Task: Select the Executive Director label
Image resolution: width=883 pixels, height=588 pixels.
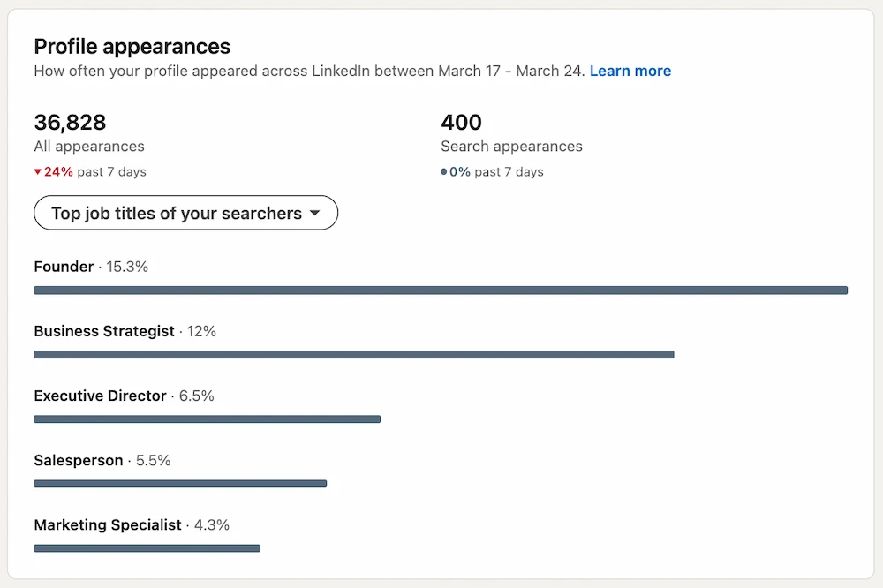Action: (x=100, y=396)
